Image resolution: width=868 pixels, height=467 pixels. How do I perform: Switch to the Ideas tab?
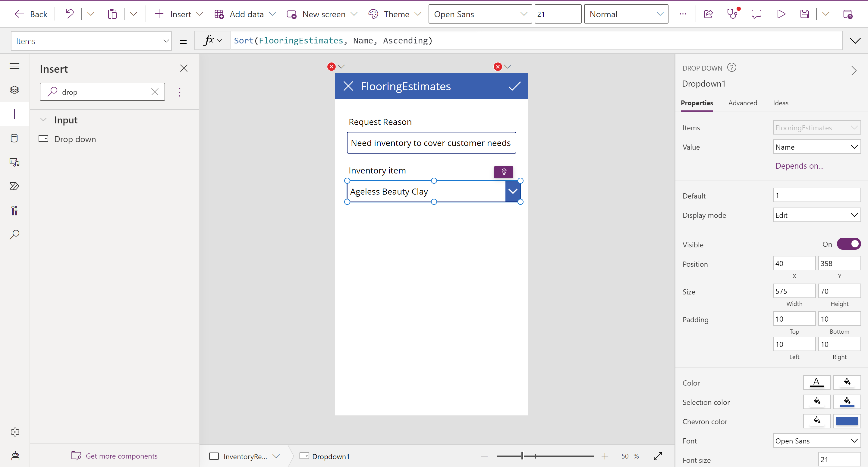[x=780, y=103]
